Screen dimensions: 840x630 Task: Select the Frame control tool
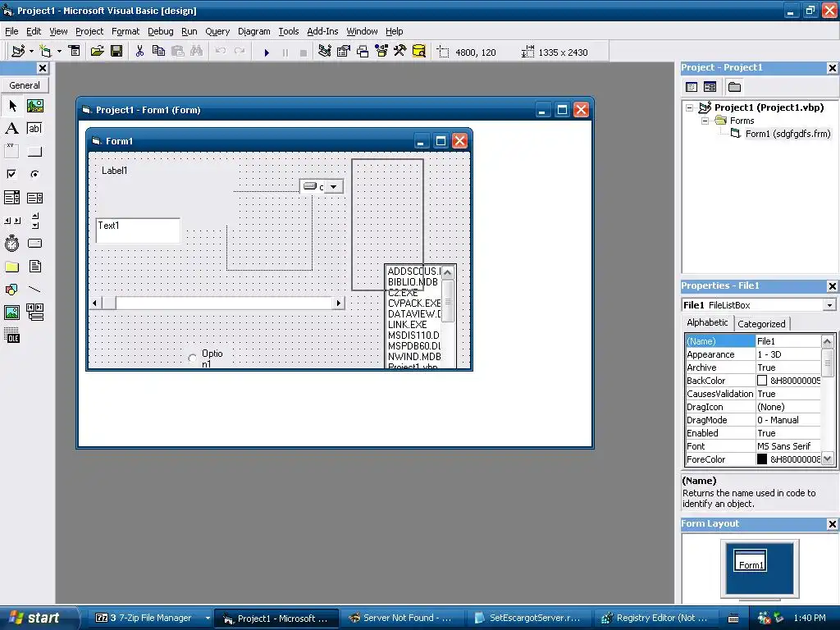pos(11,151)
